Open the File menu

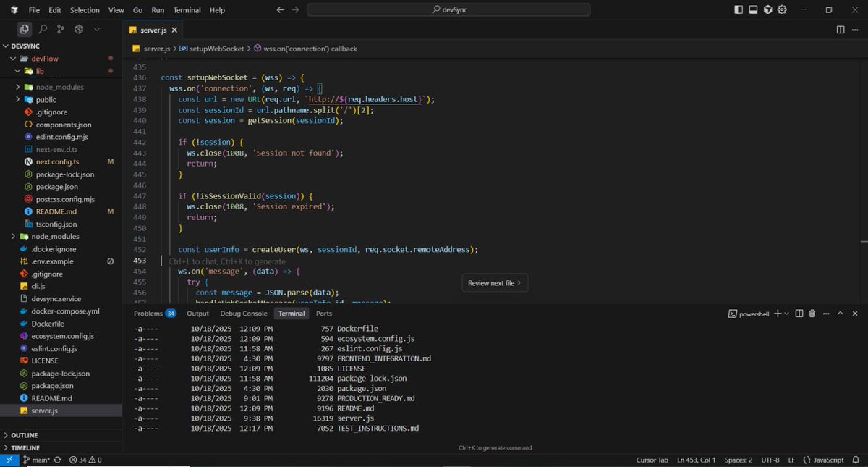point(34,10)
